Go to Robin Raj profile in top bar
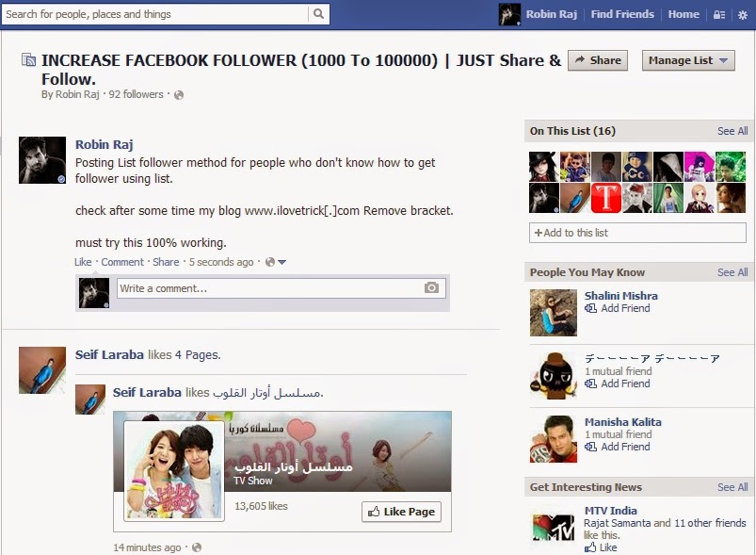The image size is (756, 555). pyautogui.click(x=552, y=14)
